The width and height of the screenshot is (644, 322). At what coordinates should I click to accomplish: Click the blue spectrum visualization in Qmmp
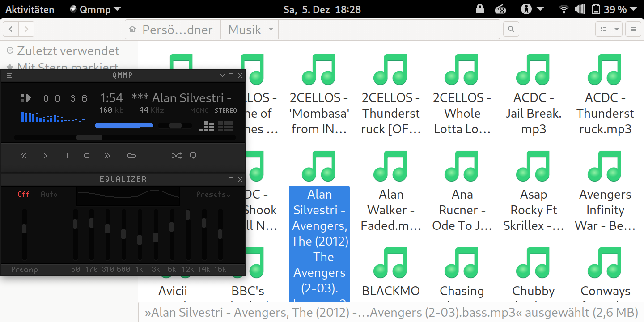(x=53, y=115)
